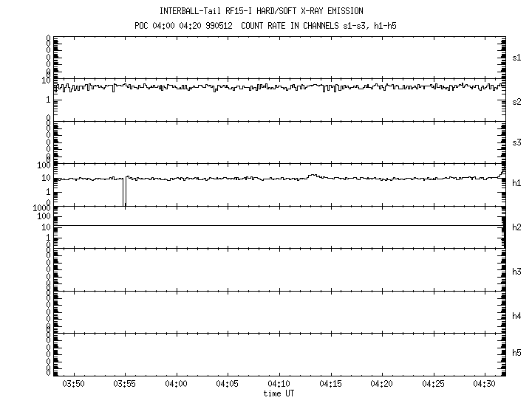Select the h1 channel label
The image size is (532, 406).
coord(517,183)
